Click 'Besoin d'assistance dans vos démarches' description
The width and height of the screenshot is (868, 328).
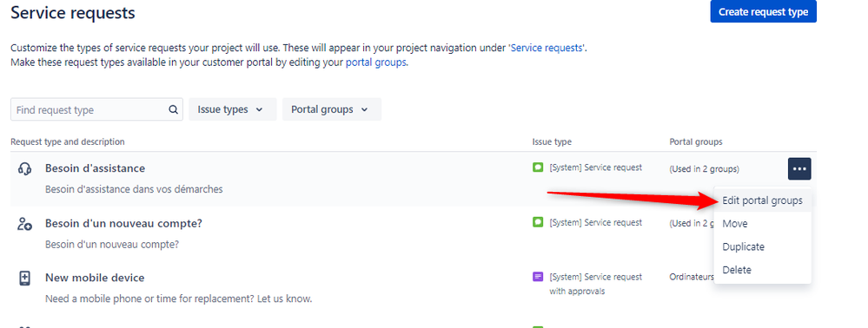134,189
